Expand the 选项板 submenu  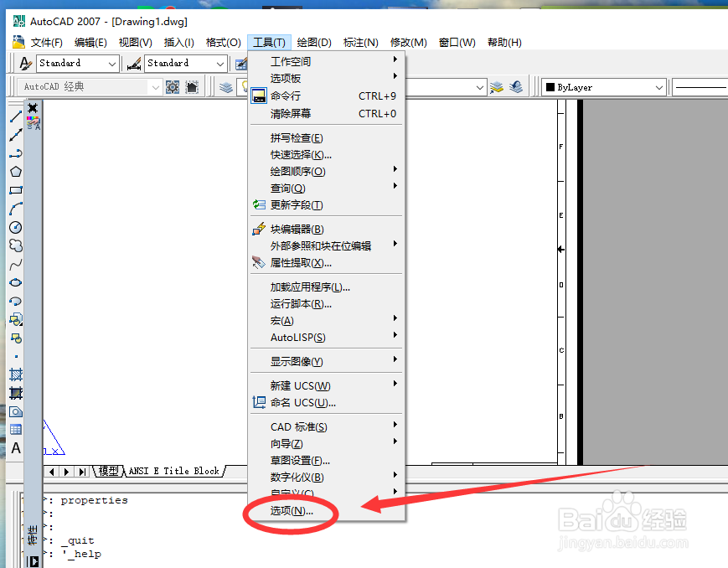(x=327, y=78)
